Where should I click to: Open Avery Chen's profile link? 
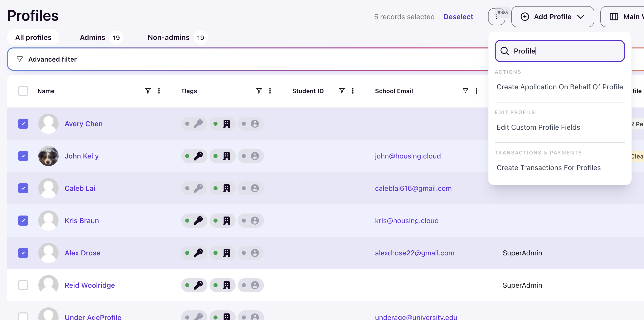click(84, 124)
